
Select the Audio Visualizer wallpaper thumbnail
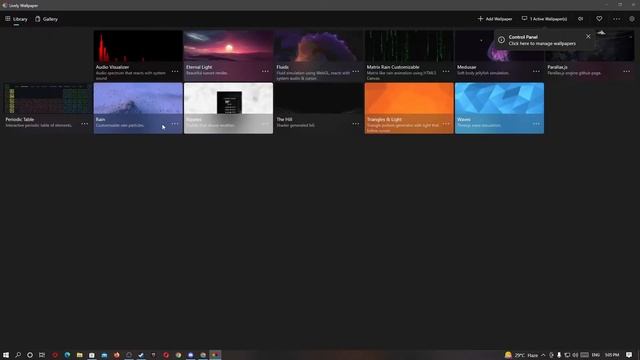click(138, 46)
